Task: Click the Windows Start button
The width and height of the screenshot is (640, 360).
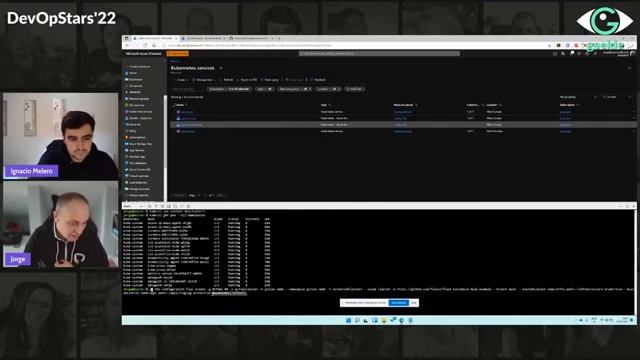Action: [x=348, y=320]
